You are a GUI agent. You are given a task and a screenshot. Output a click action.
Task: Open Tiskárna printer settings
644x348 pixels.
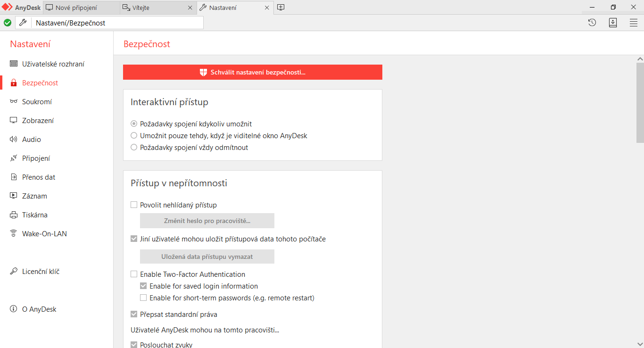tap(34, 215)
